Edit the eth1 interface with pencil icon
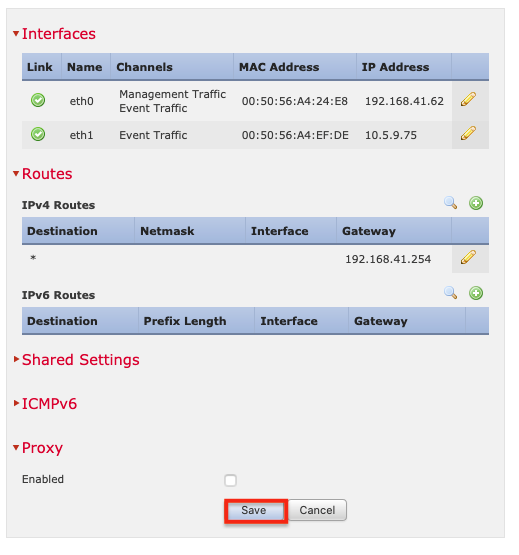The width and height of the screenshot is (519, 555). [x=468, y=133]
